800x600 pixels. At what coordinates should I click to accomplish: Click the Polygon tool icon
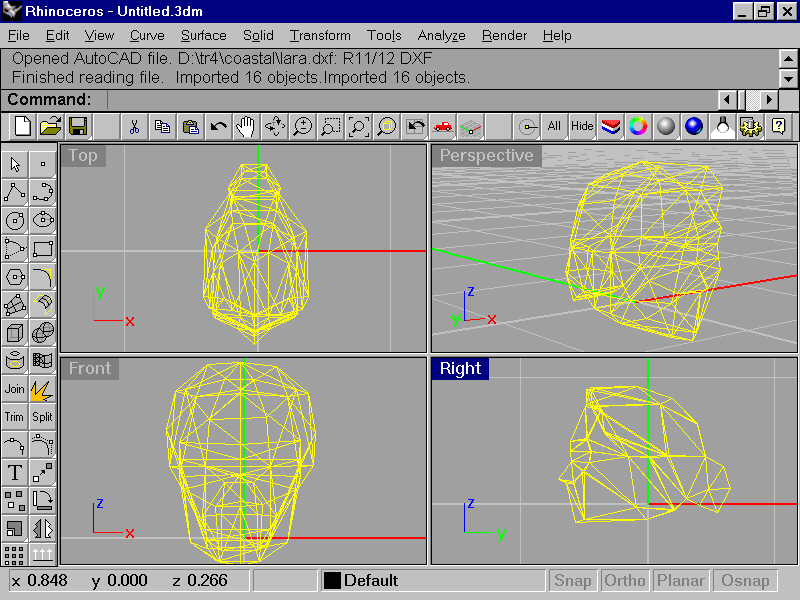(15, 277)
